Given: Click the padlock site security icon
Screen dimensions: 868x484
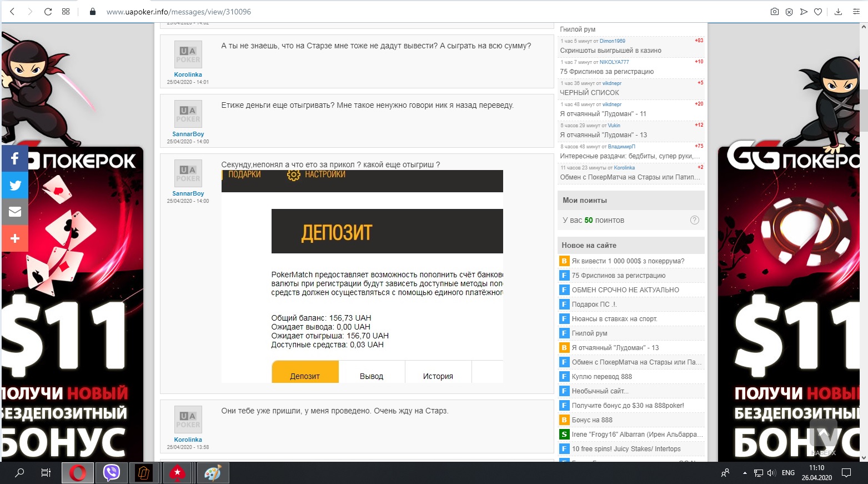Looking at the screenshot, I should [93, 11].
